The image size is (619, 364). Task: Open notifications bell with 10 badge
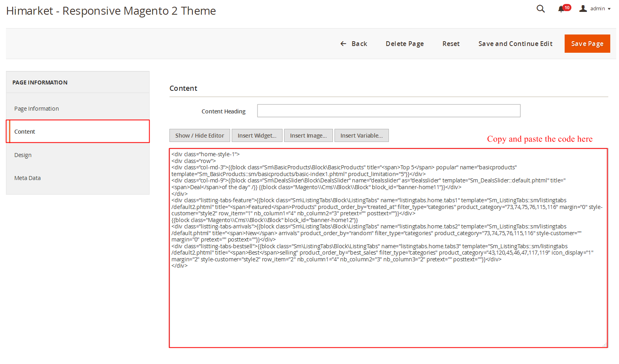pyautogui.click(x=564, y=8)
